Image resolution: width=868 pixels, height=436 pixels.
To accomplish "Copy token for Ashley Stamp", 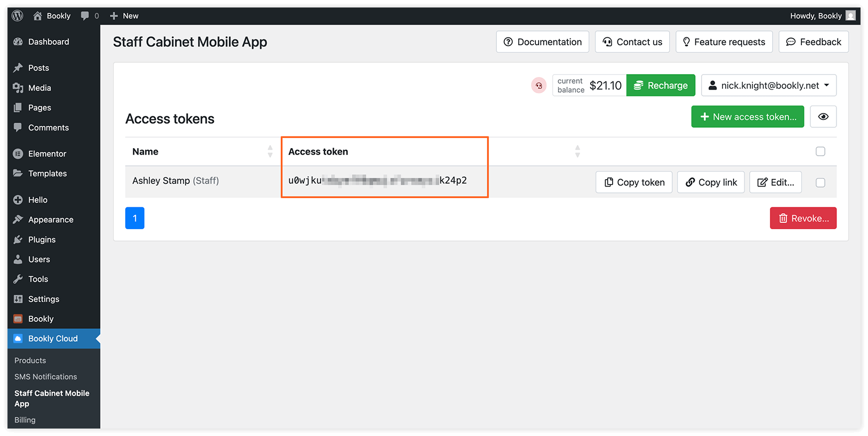I will [634, 182].
